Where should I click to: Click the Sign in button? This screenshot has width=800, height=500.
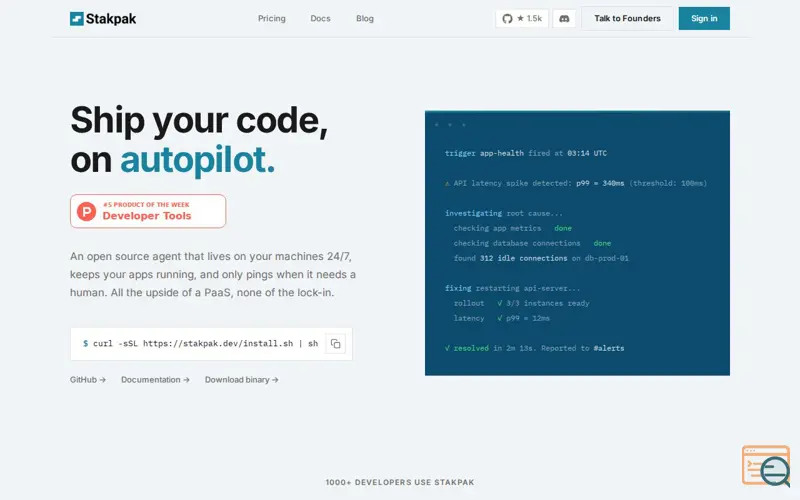704,18
